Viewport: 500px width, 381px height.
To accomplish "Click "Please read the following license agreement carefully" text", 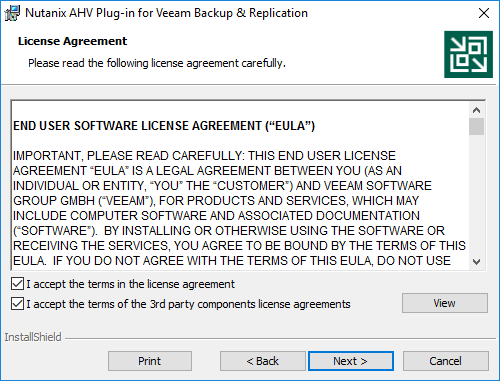I will click(x=157, y=63).
